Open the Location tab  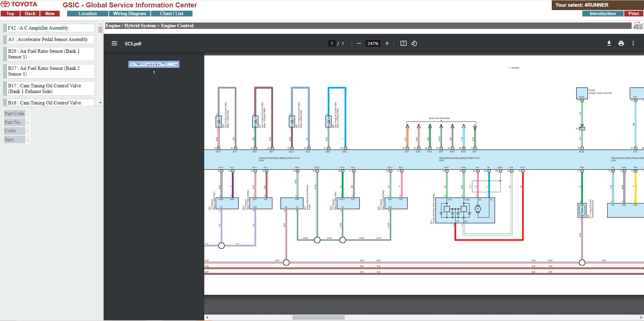pyautogui.click(x=88, y=13)
